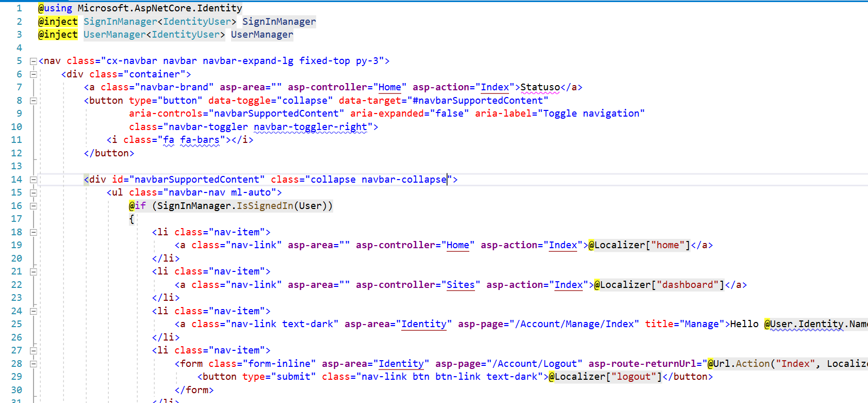Click line number 1 in the gutter
Image resolution: width=868 pixels, height=403 pixels.
pyautogui.click(x=19, y=8)
